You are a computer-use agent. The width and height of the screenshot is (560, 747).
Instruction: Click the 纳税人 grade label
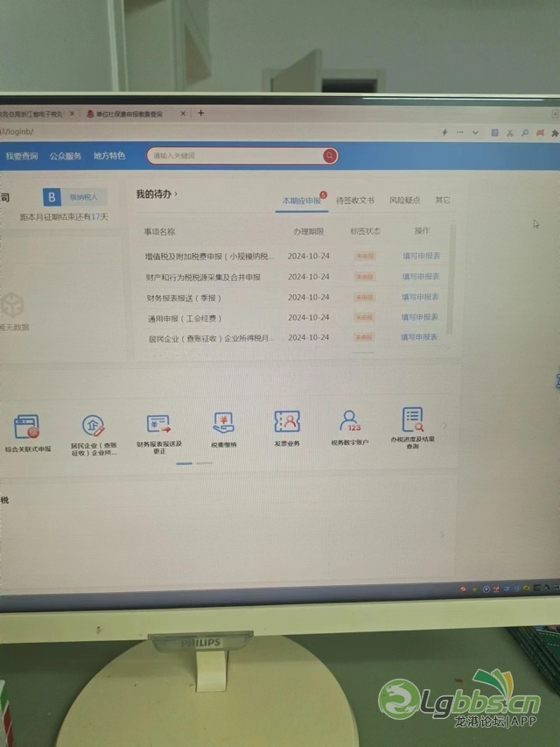pos(84,197)
